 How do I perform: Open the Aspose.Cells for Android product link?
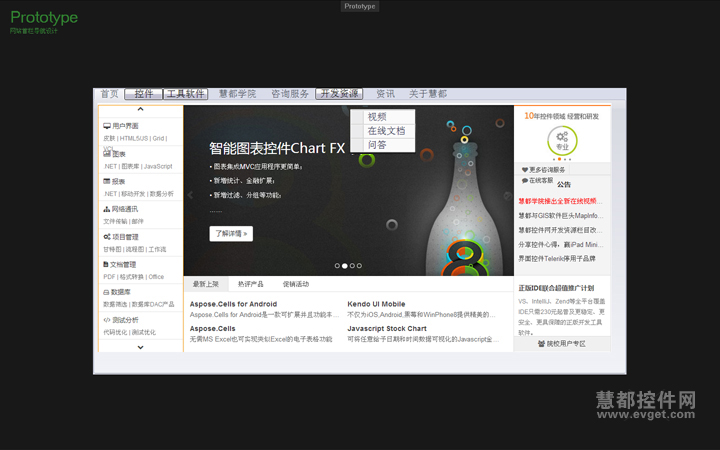point(233,304)
